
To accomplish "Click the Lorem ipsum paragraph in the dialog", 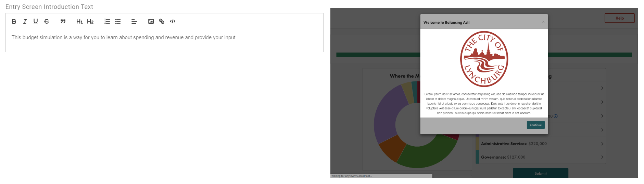I will tap(484, 103).
